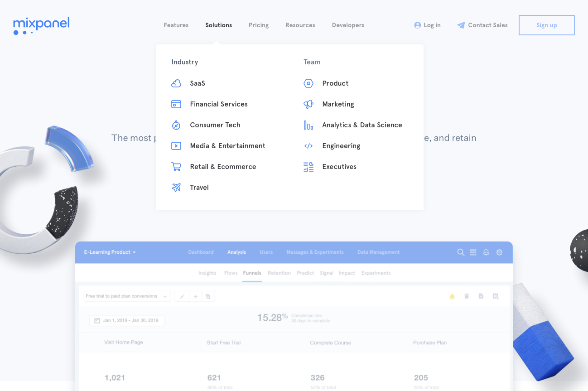Viewport: 588px width, 391px height.
Task: Select the Funnels sub-tab
Action: pos(252,273)
